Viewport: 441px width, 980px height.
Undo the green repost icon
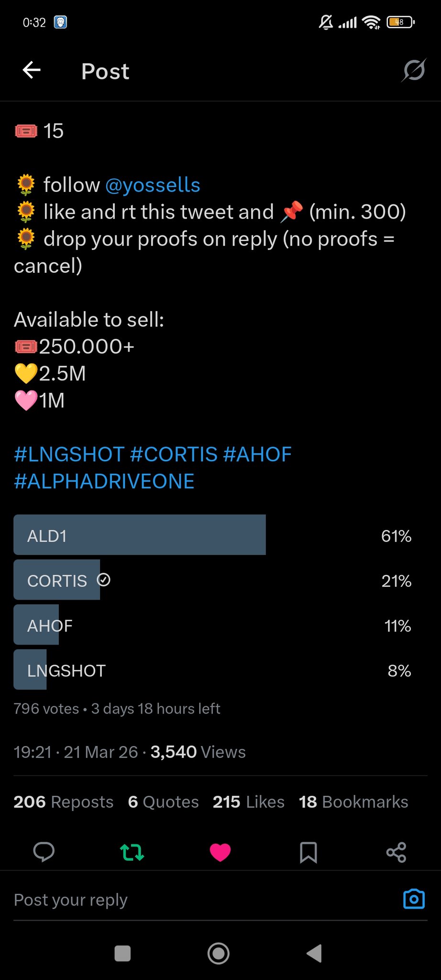132,852
